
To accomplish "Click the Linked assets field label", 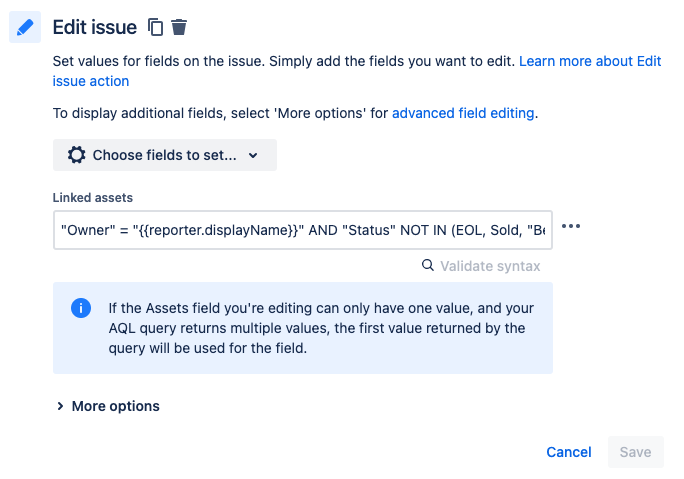I will (92, 198).
